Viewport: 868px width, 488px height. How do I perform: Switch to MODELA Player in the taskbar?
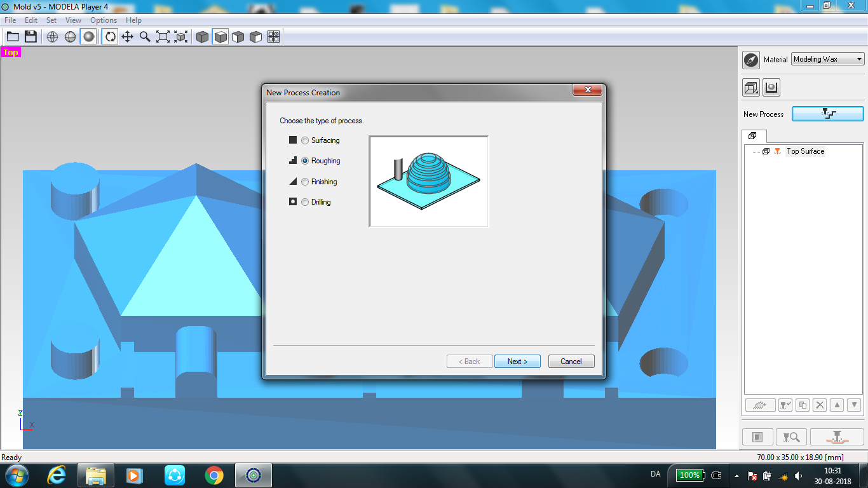tap(254, 475)
